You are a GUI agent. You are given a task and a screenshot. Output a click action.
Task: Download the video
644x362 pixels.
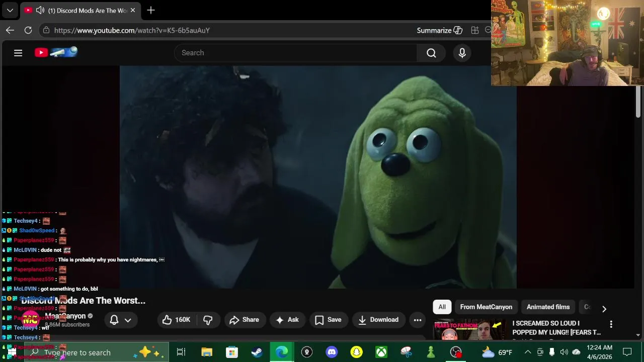point(378,320)
